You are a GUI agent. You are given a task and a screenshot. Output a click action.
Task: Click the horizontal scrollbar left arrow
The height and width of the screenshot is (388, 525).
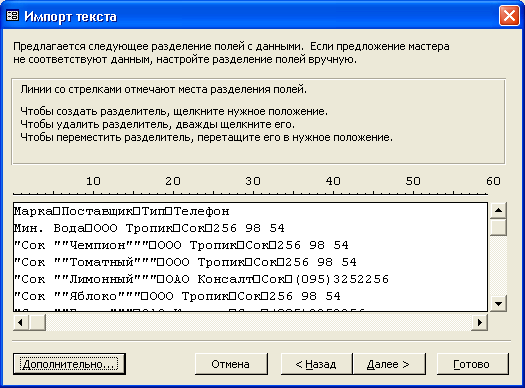[21, 322]
